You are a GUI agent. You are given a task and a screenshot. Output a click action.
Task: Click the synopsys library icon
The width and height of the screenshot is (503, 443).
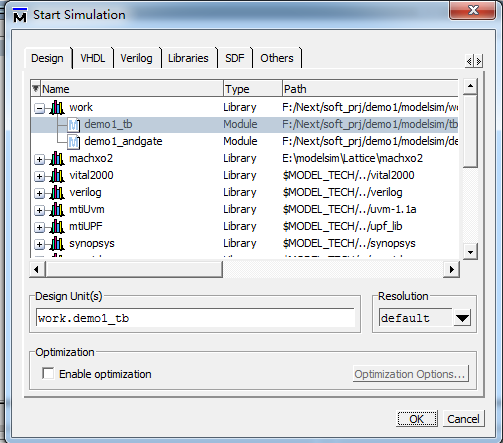coord(57,244)
